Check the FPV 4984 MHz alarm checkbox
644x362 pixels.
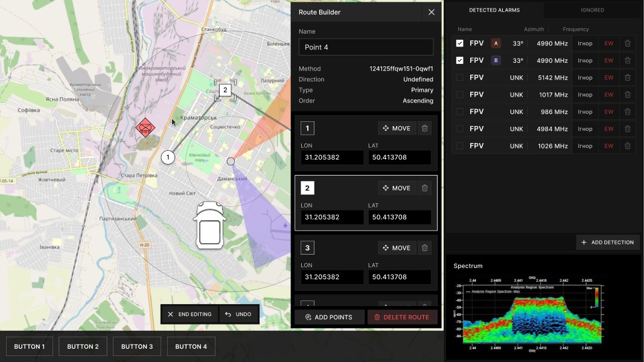(459, 129)
